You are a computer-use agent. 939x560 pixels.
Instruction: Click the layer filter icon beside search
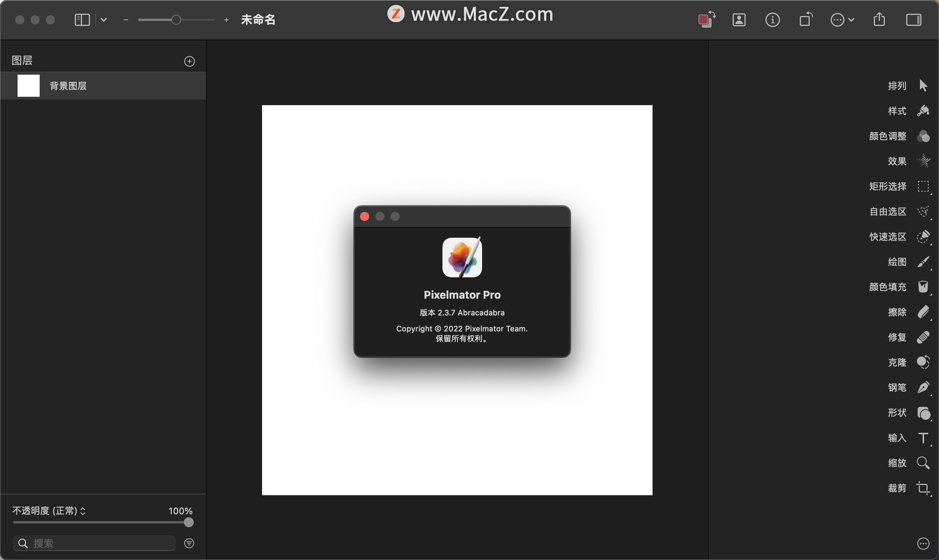189,543
